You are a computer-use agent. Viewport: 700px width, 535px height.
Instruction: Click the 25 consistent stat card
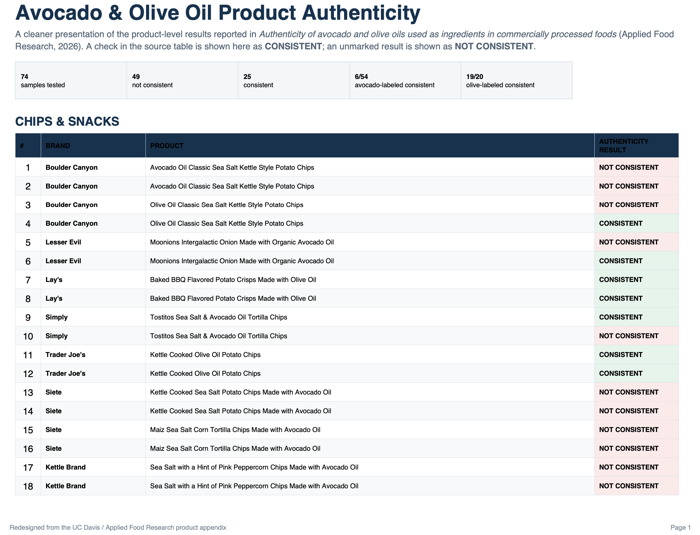pos(293,80)
